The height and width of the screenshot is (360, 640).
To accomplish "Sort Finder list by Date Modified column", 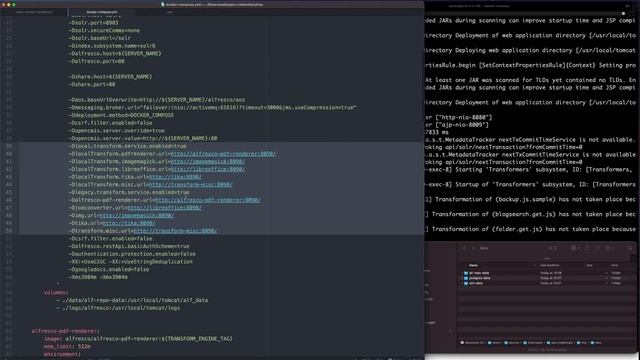I will tap(549, 265).
